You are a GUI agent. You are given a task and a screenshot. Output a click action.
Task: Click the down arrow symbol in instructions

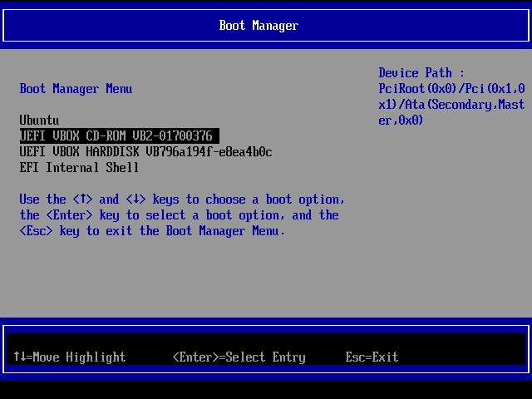(x=135, y=199)
